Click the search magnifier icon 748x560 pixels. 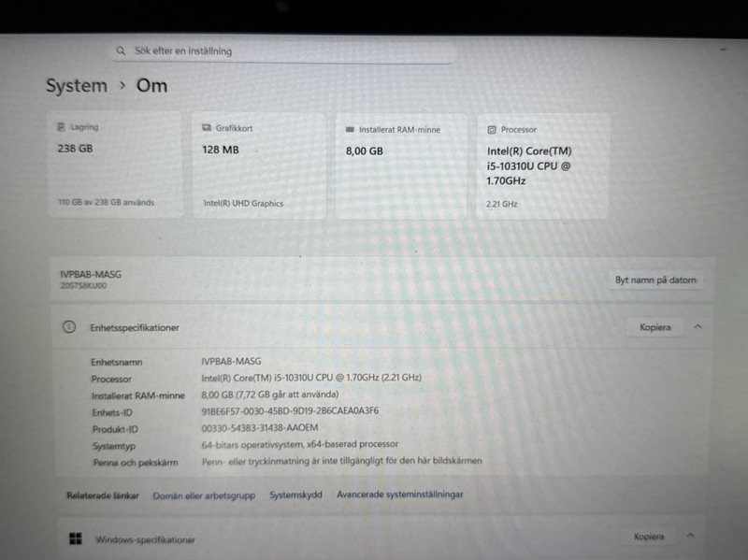(x=121, y=50)
